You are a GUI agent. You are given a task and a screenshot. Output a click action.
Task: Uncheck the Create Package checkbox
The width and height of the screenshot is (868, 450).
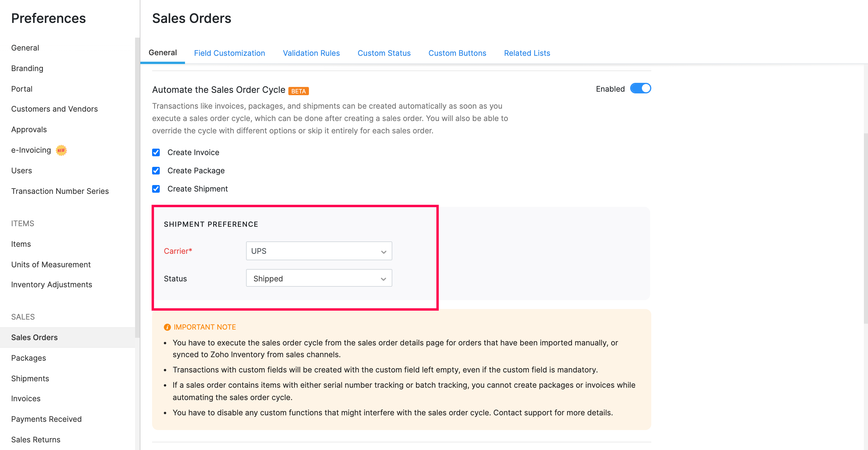click(156, 171)
